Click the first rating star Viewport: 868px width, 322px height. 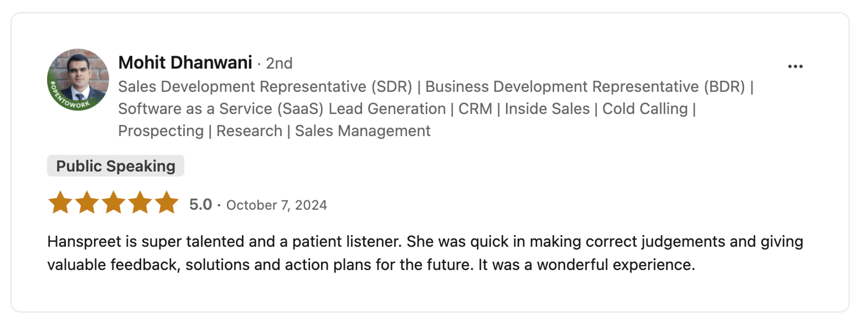click(60, 203)
